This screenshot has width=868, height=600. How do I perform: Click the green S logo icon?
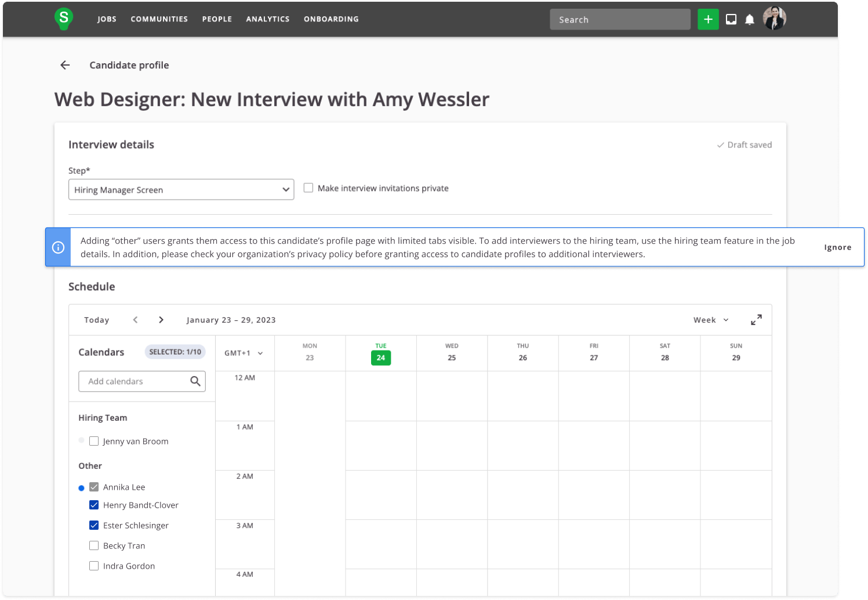63,19
